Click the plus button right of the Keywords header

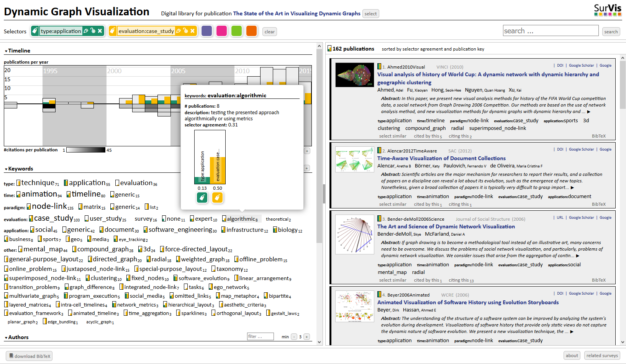click(x=307, y=168)
